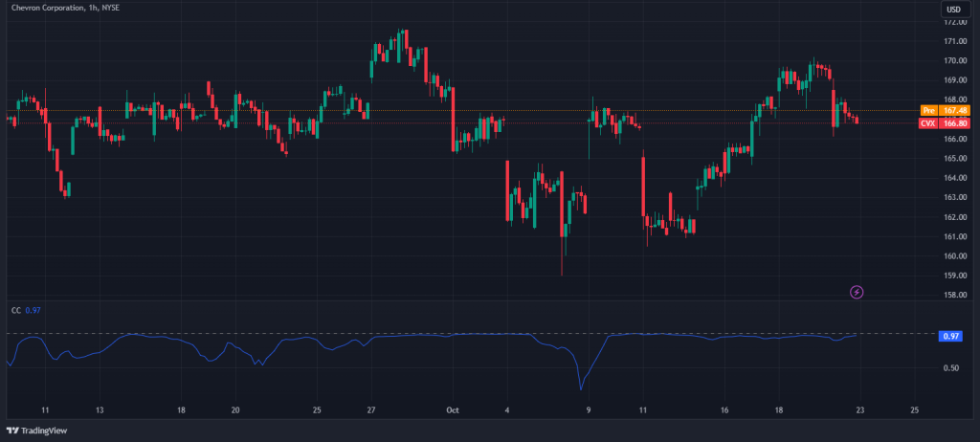Image resolution: width=980 pixels, height=442 pixels.
Task: Click the 165.00 price axis label
Action: pos(954,158)
